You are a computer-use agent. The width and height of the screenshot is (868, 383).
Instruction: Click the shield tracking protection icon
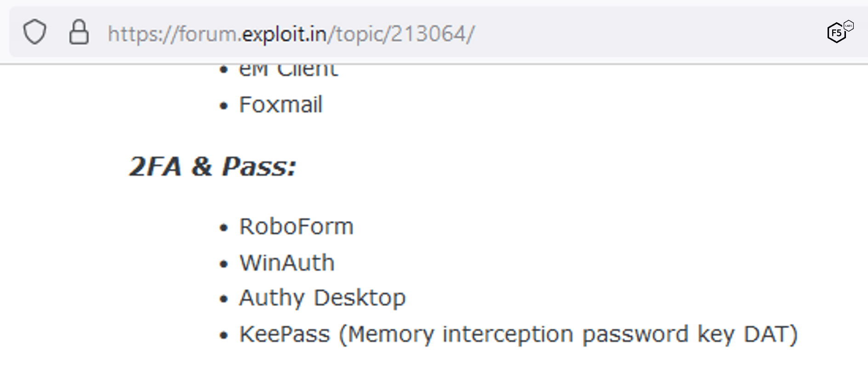click(34, 32)
